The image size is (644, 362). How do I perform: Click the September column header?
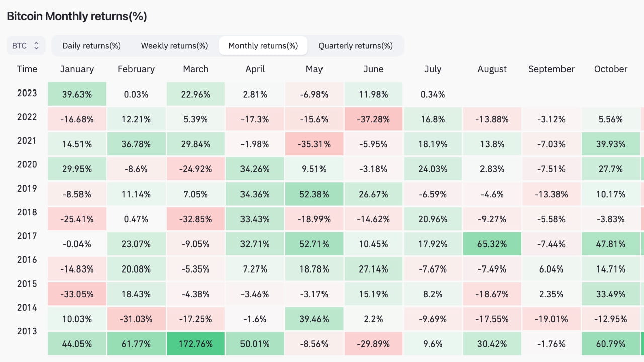551,69
